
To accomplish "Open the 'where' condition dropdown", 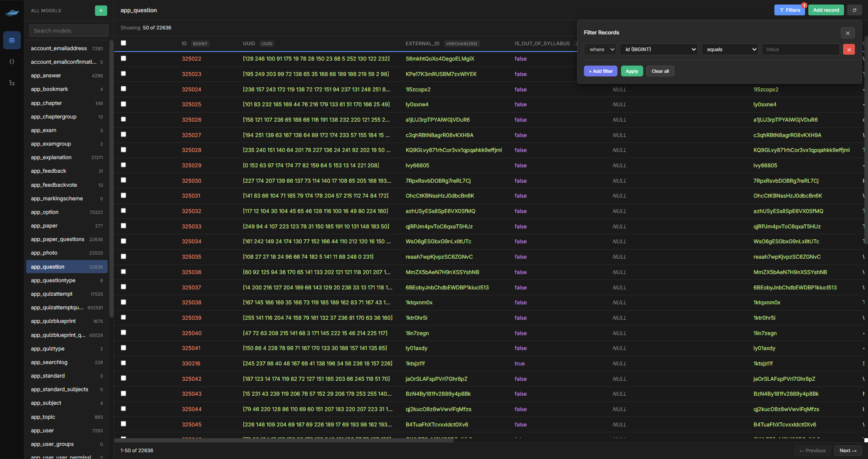I will [600, 49].
